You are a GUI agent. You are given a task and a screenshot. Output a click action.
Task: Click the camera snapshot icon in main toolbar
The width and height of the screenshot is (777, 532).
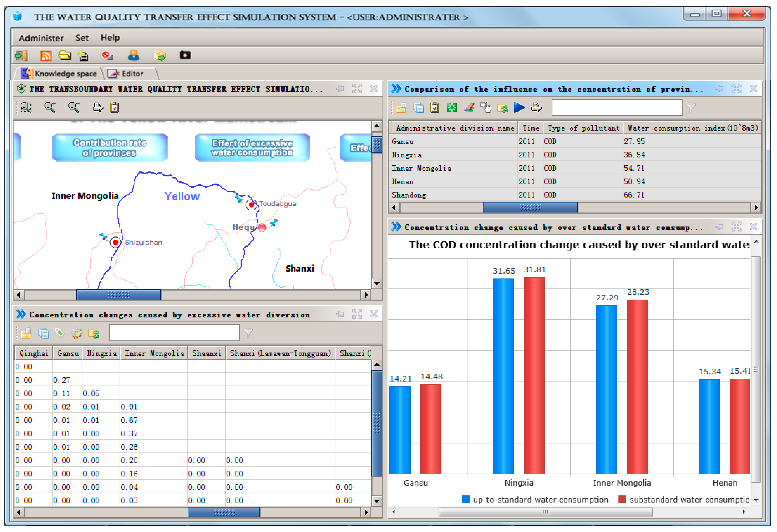pos(185,55)
